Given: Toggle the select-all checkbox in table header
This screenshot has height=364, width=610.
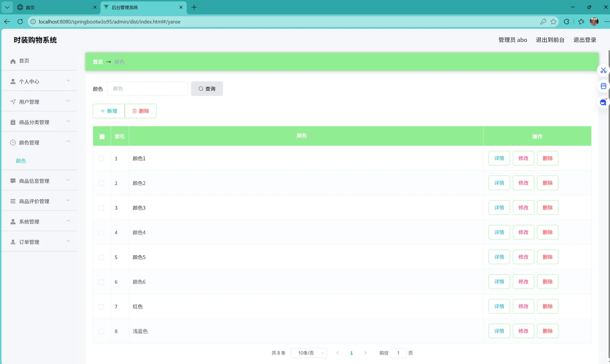Looking at the screenshot, I should [x=102, y=136].
